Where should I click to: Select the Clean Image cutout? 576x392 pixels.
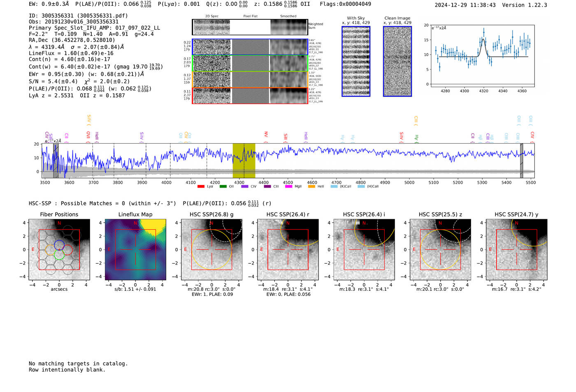pyautogui.click(x=397, y=61)
